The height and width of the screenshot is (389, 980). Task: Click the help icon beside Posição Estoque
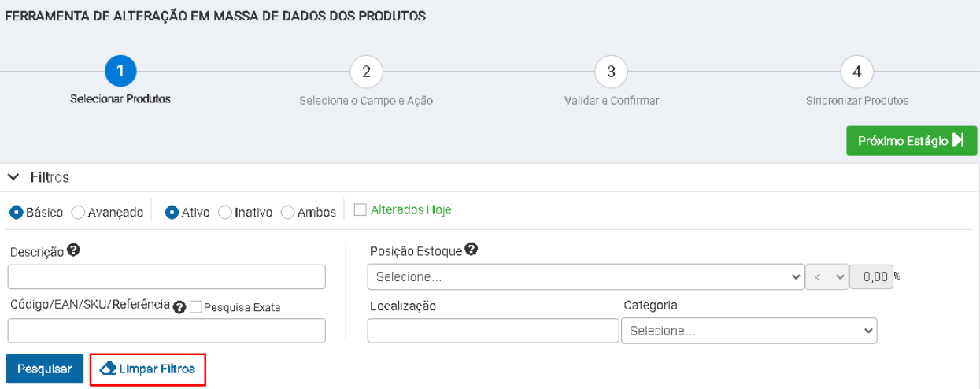point(472,250)
